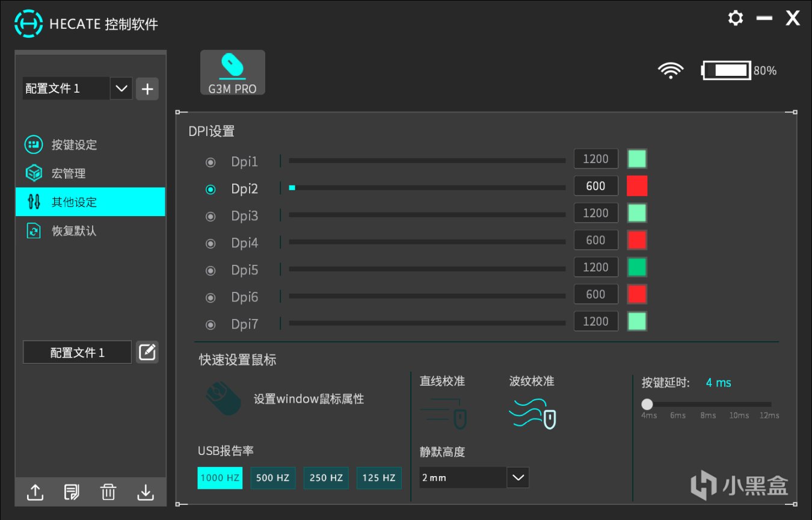Select the Dpi5 radio button
Viewport: 812px width, 520px height.
(210, 270)
